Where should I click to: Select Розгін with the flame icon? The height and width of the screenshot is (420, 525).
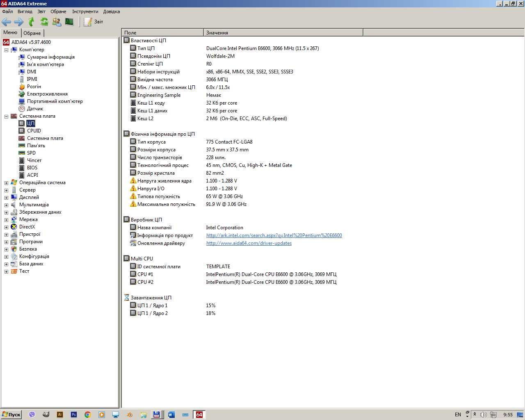click(x=34, y=87)
